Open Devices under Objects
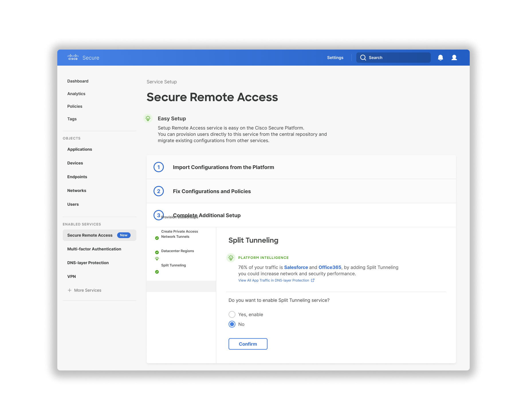 pos(75,163)
